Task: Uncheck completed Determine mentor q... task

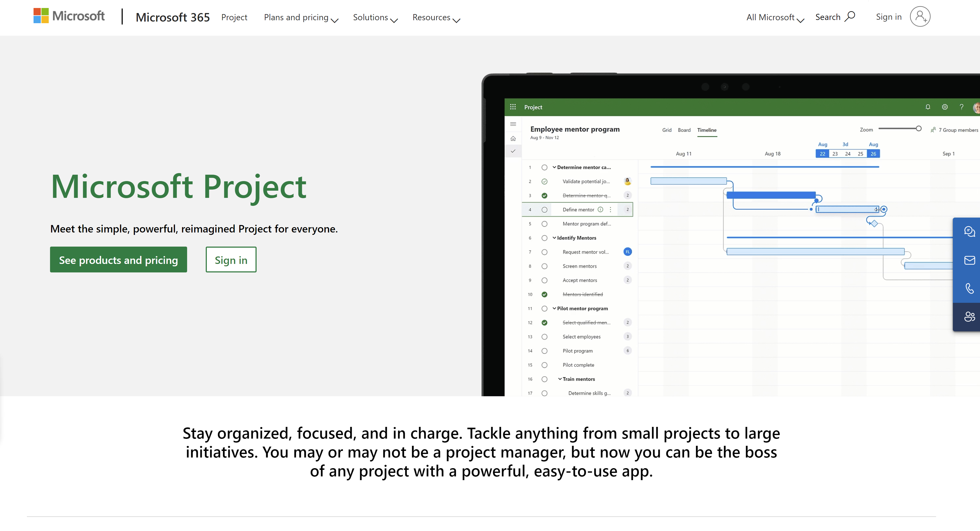Action: pyautogui.click(x=544, y=196)
